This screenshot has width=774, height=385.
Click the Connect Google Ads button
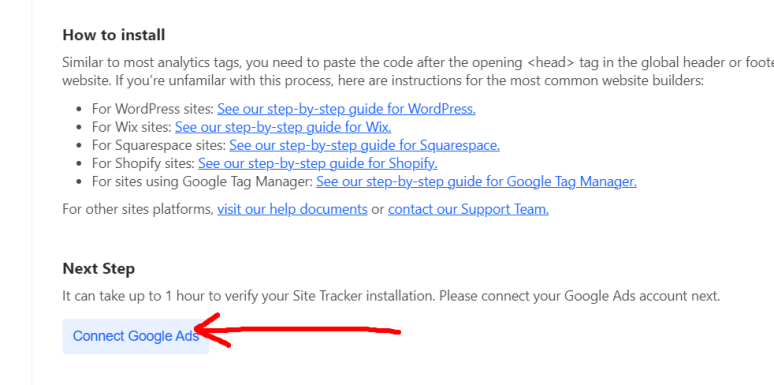pos(136,336)
